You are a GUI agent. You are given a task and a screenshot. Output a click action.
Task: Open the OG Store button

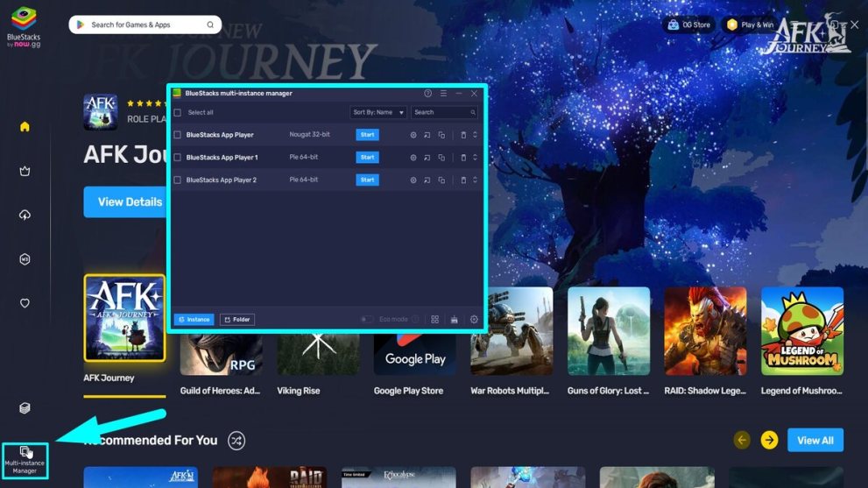689,25
